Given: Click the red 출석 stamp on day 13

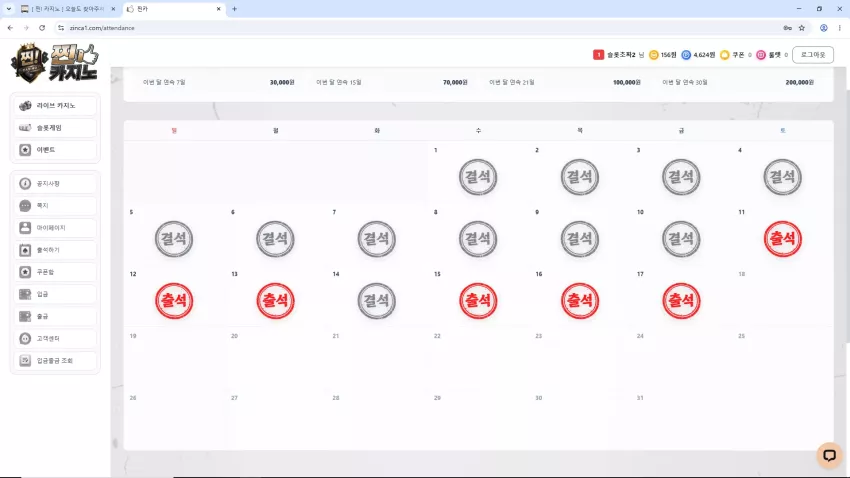Looking at the screenshot, I should (275, 301).
